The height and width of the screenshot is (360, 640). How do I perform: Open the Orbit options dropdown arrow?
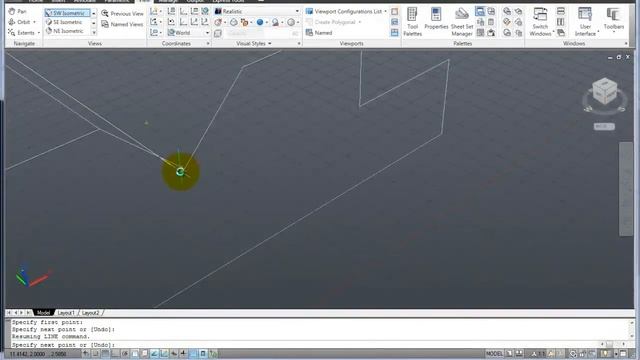tap(34, 22)
